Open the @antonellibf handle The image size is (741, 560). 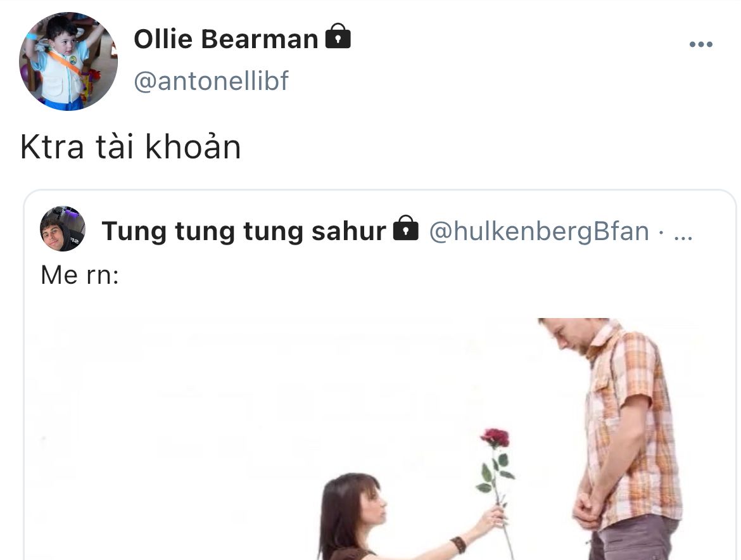click(212, 81)
